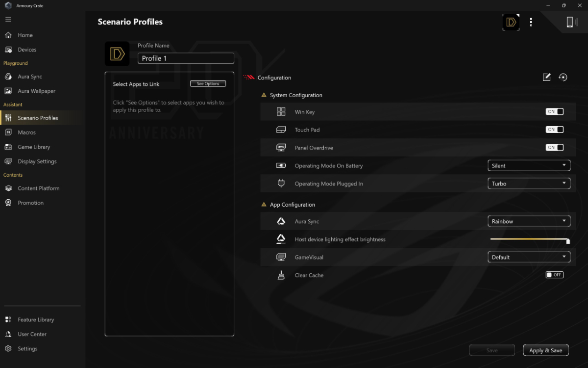Click the See Options button
The height and width of the screenshot is (368, 588).
[x=208, y=84]
